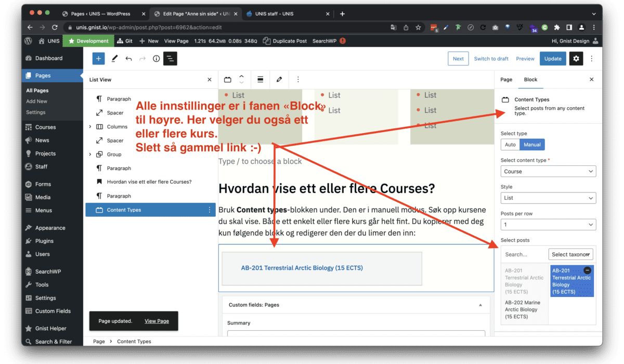The image size is (624, 364).
Task: Collapse the Custom fields: Pages panel
Action: 480,305
